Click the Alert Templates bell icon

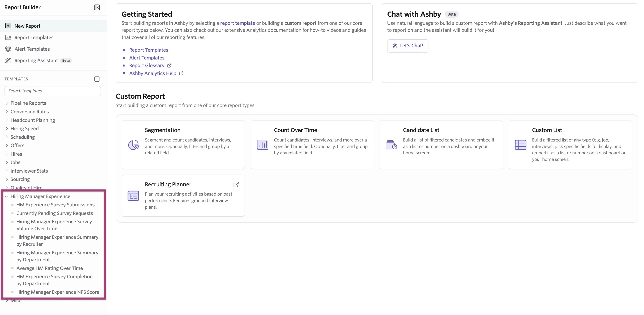tap(8, 49)
